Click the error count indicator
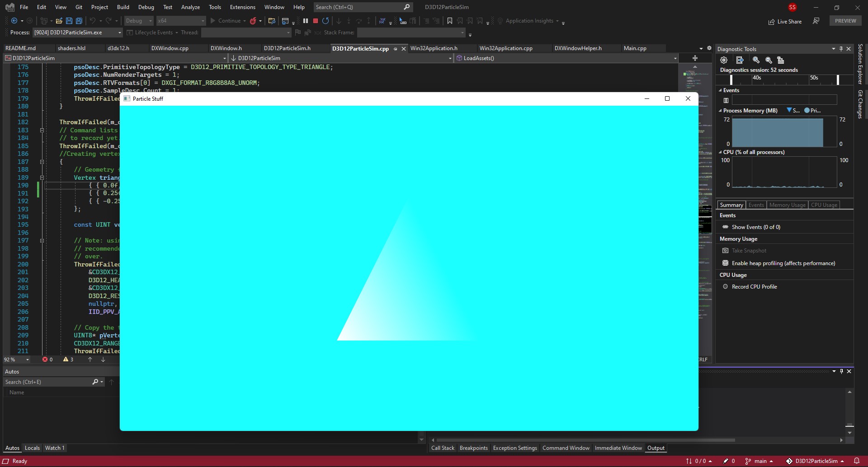868x467 pixels. pos(47,360)
